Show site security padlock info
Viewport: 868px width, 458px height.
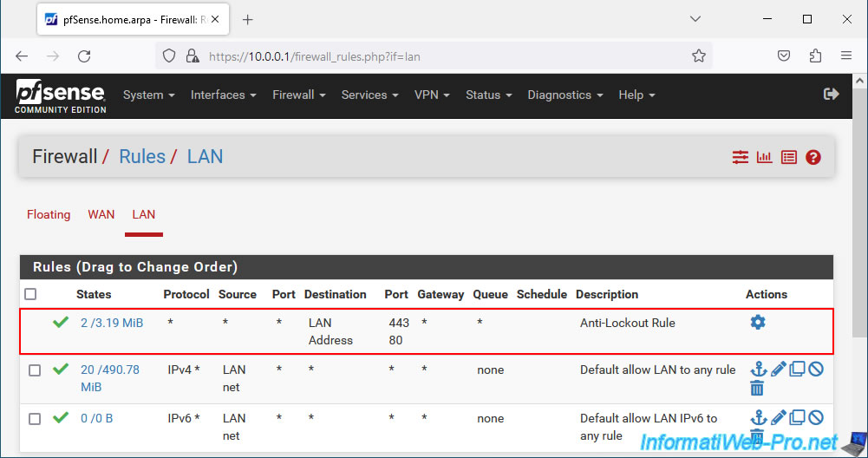[x=193, y=56]
